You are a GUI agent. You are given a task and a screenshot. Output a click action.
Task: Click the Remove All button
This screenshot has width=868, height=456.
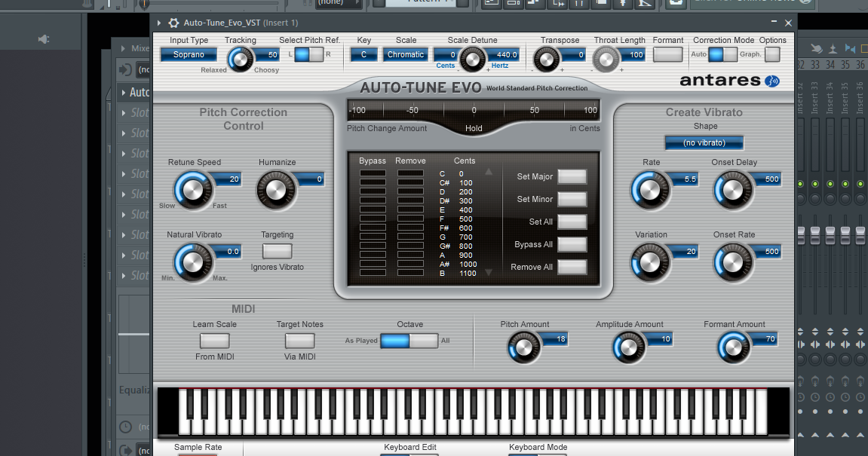572,267
